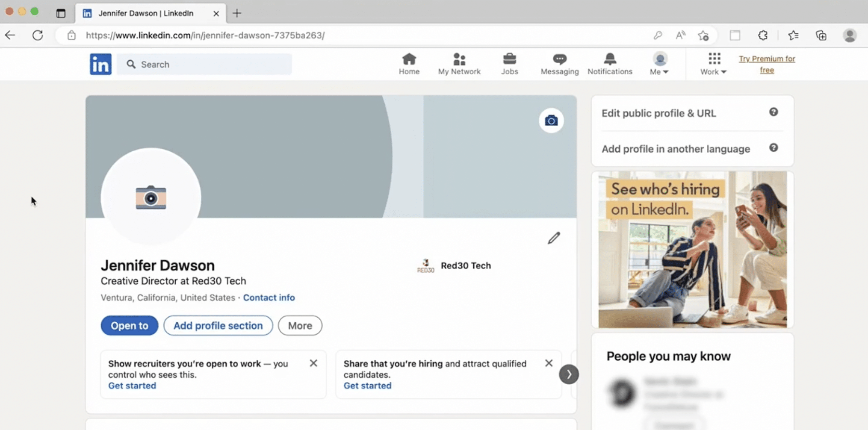
Task: View site info via lock icon
Action: [x=71, y=35]
